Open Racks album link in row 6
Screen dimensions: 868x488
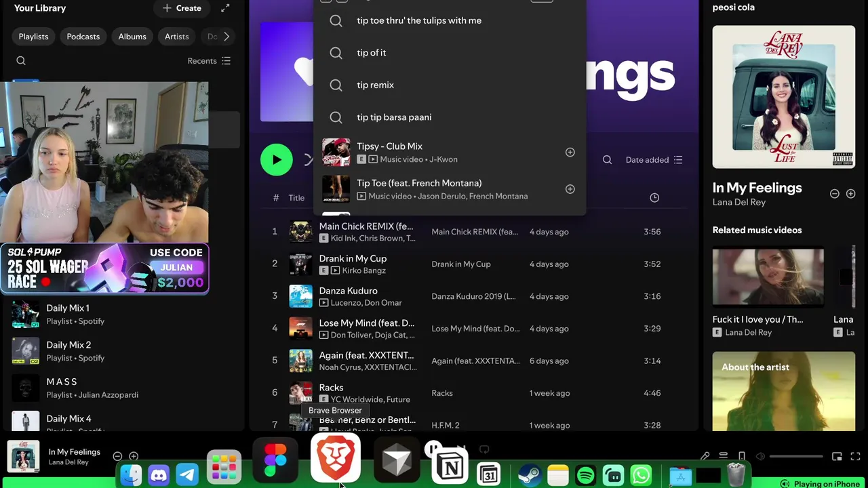(x=442, y=393)
